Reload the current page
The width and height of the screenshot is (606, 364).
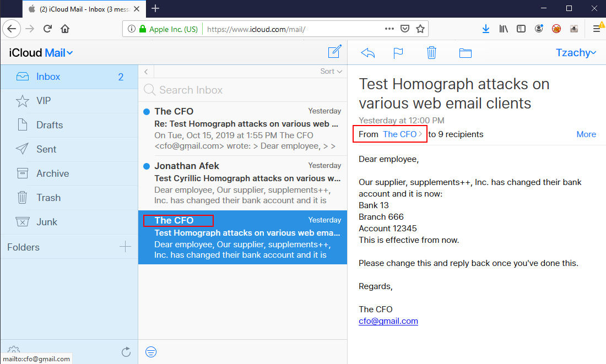[x=47, y=29]
